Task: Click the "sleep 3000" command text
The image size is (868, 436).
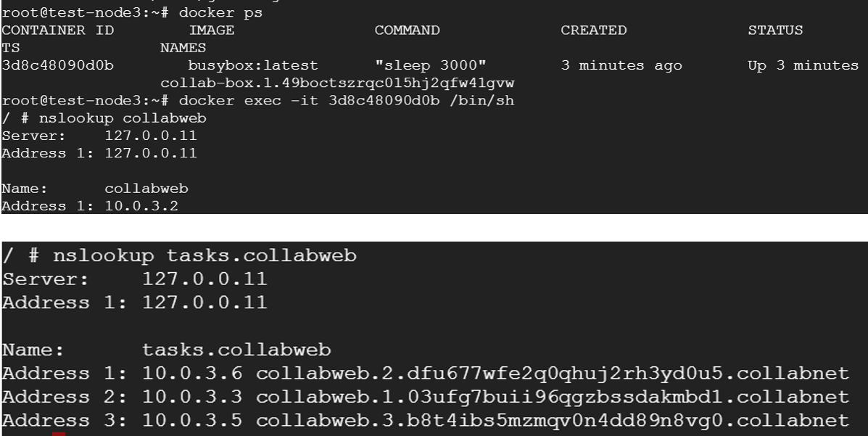Action: coord(430,65)
